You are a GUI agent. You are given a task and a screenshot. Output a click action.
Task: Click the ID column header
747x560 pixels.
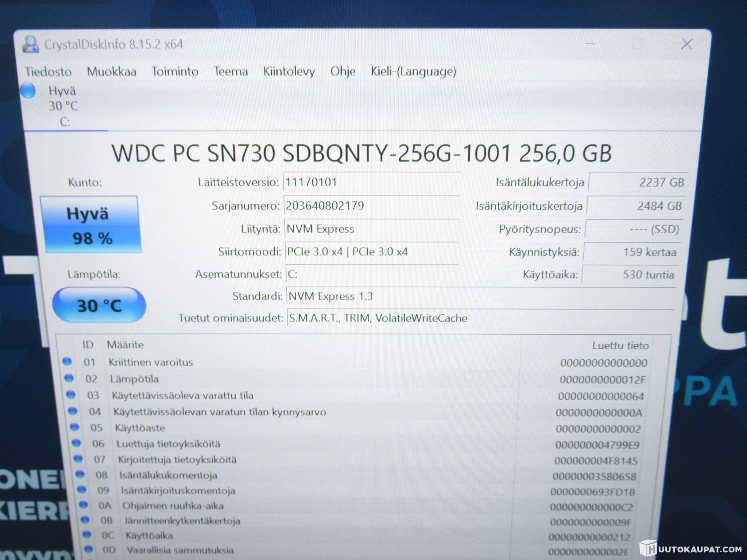click(x=88, y=345)
